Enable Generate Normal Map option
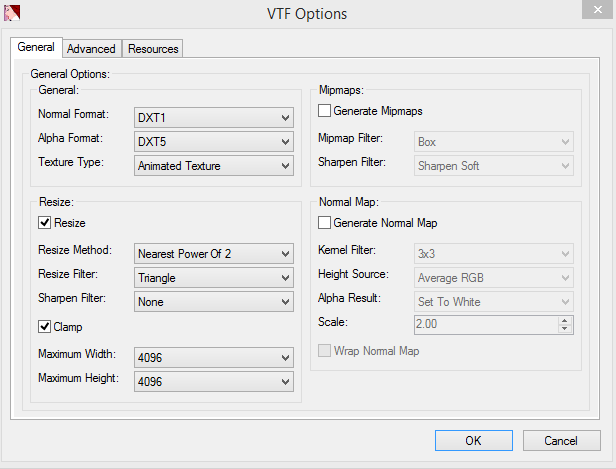The image size is (616, 469). click(x=324, y=223)
